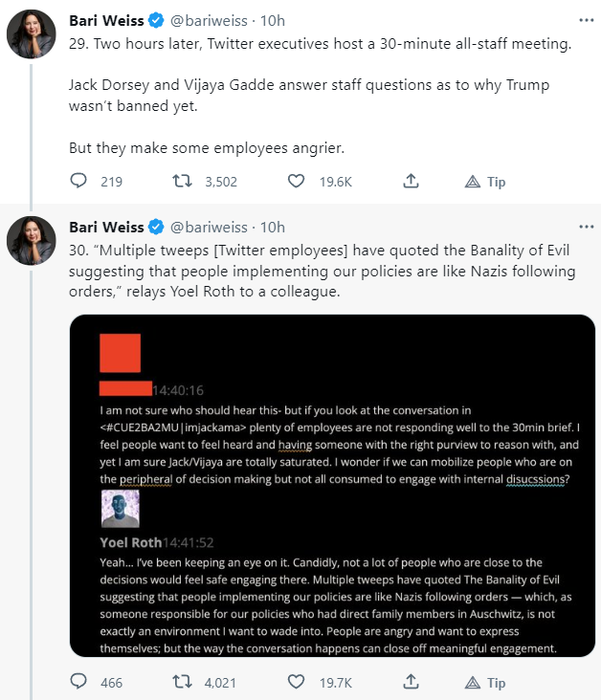Image resolution: width=601 pixels, height=700 pixels.
Task: Open the Tip option on tweet 29
Action: tap(485, 181)
